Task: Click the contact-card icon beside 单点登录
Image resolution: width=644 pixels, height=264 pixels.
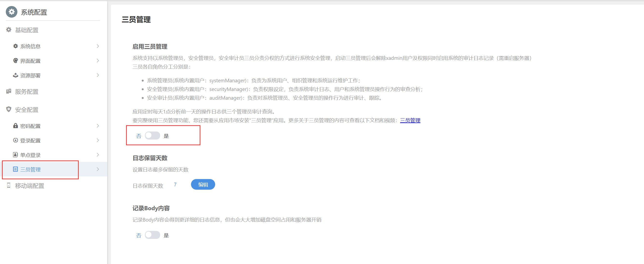Action: 15,155
